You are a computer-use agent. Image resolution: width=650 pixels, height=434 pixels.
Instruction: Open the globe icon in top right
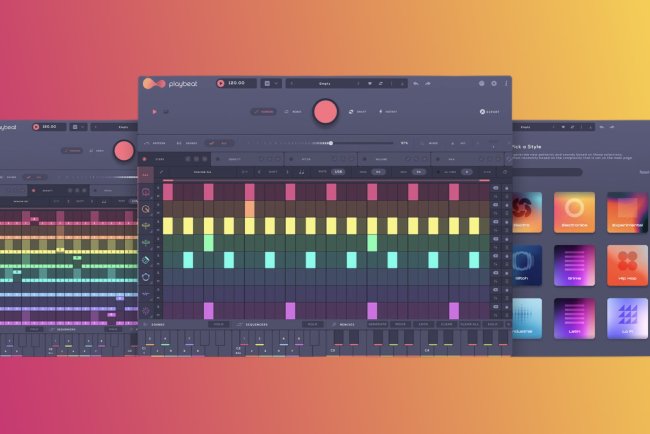point(481,83)
